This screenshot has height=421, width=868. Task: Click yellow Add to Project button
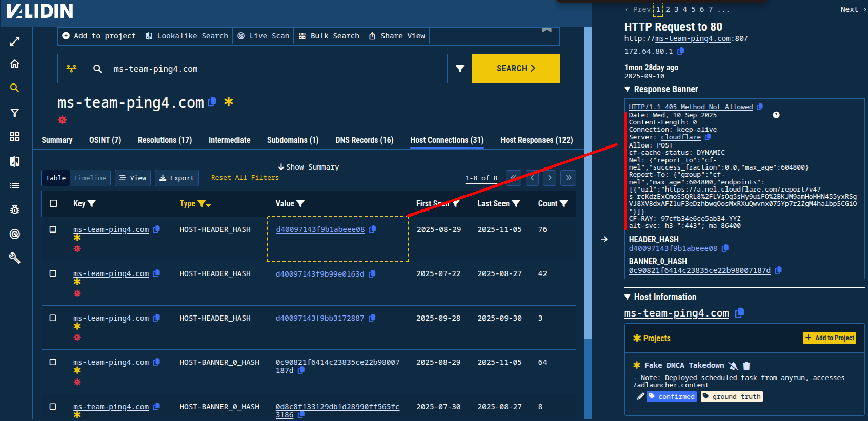point(830,338)
